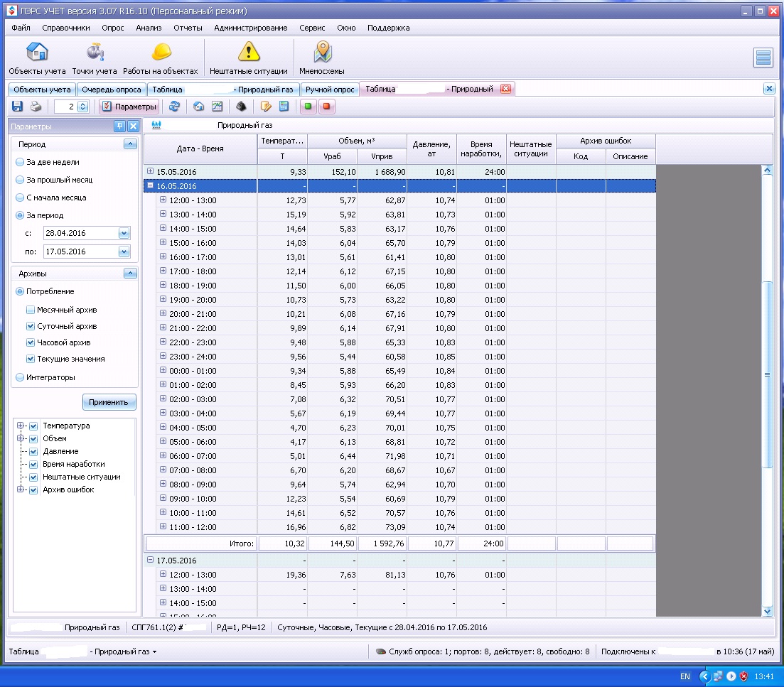Screen dimensions: 784x687
Task: Select the За прошлый месяц period
Action: 20,180
